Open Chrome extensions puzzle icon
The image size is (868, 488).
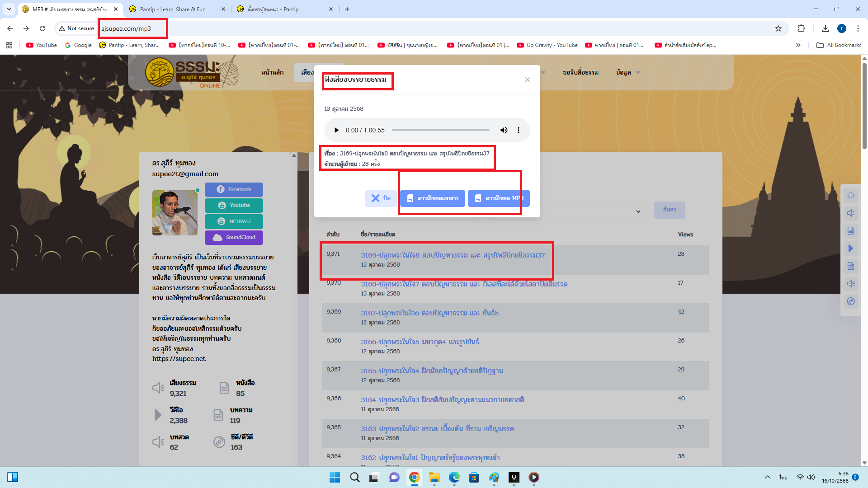tap(801, 28)
